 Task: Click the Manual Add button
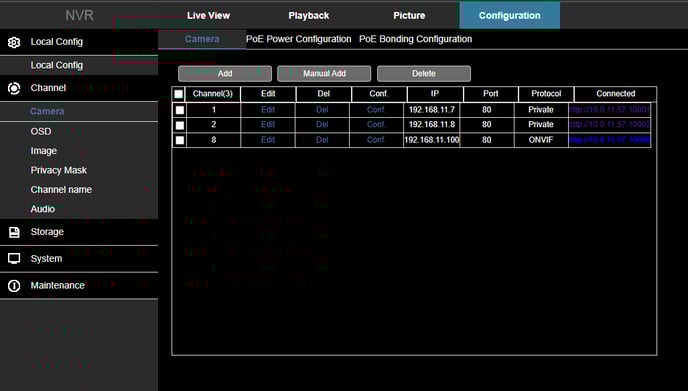[324, 74]
